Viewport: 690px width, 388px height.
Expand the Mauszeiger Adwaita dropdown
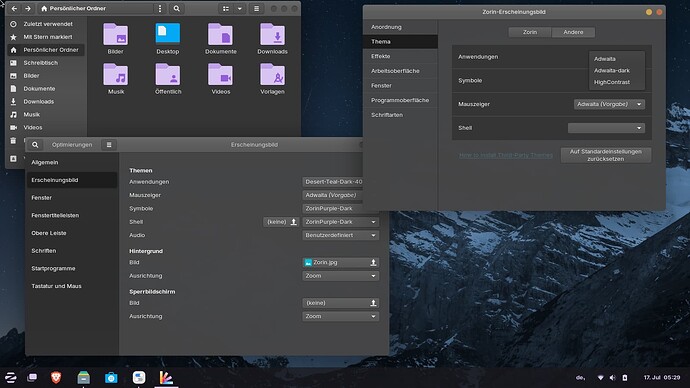click(x=609, y=104)
